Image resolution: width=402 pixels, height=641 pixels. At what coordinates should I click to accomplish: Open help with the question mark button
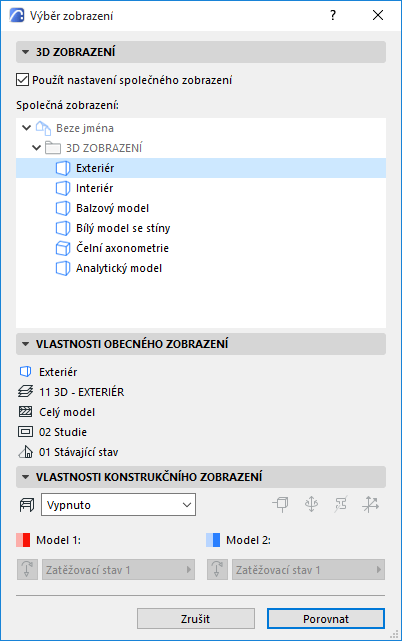pos(333,16)
